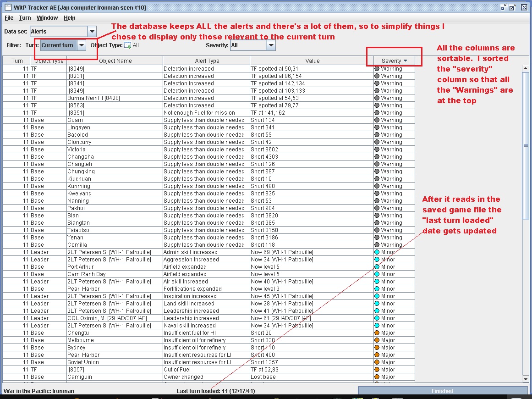Select the 'Out of Fuel' alert cell

pos(206,370)
